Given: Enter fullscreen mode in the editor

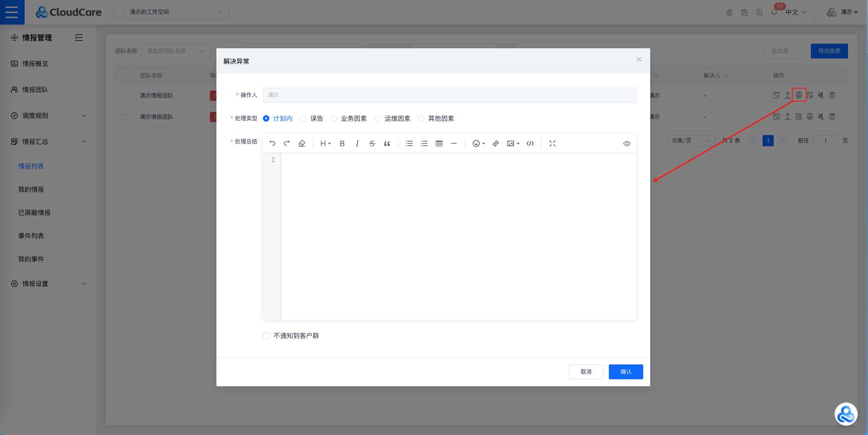Looking at the screenshot, I should point(552,143).
